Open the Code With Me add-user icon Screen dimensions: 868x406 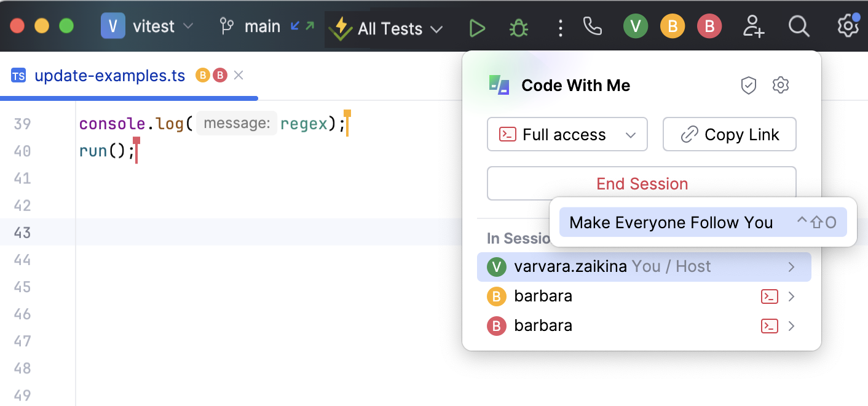[x=753, y=26]
